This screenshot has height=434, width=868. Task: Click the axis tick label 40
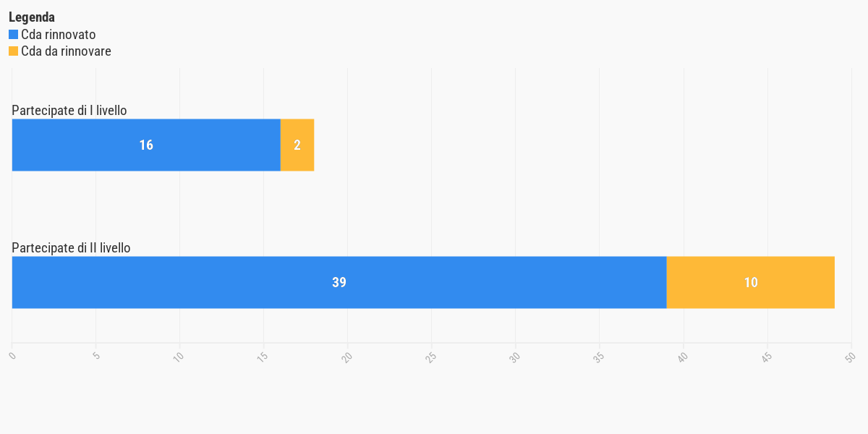682,356
